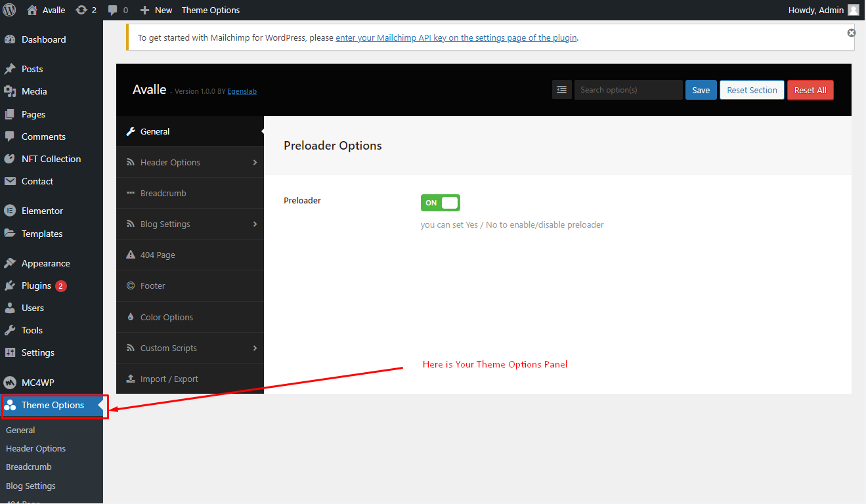Click the Theme Options sidebar icon
866x504 pixels.
click(10, 405)
